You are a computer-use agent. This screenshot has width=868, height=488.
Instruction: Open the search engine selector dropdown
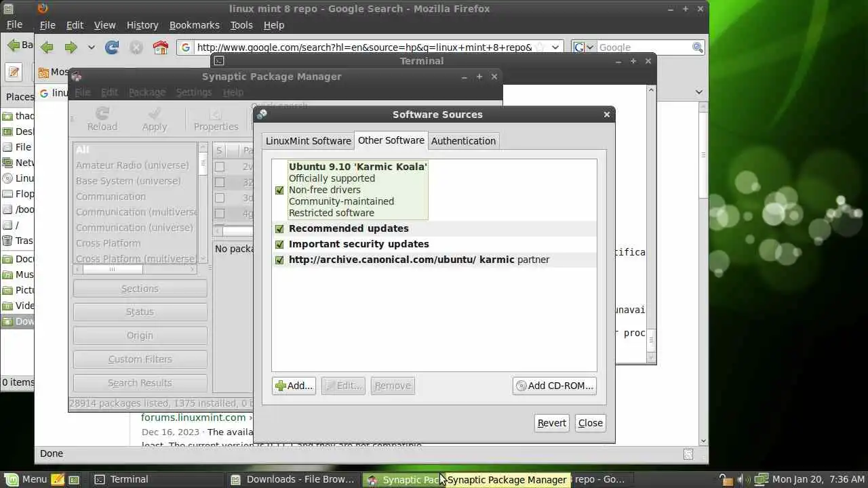click(584, 47)
